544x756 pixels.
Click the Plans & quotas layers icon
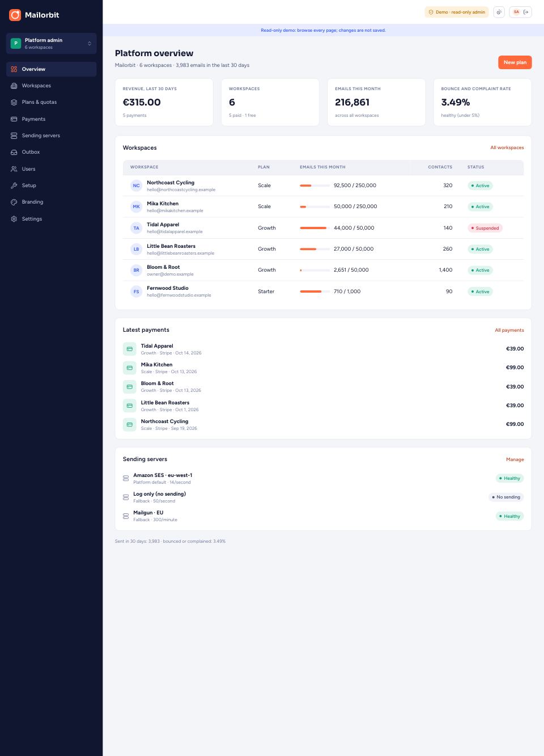coord(14,102)
